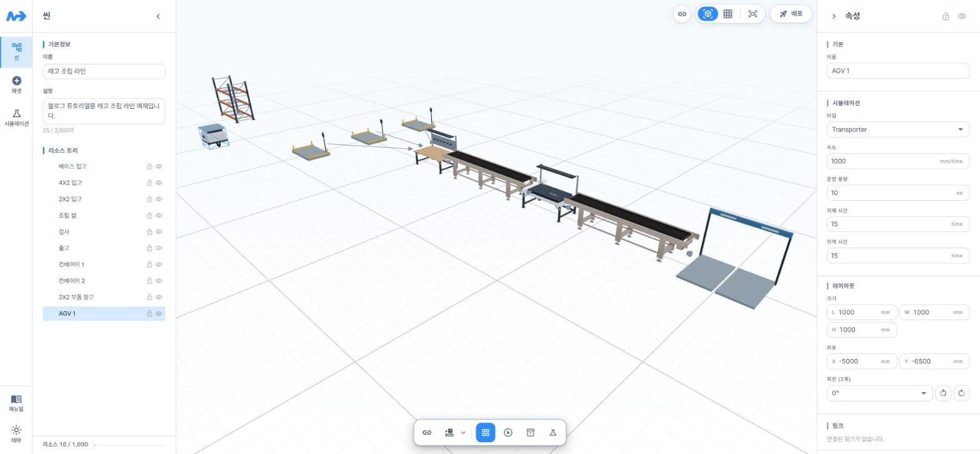Rotate counterclockwise with the rotation button
This screenshot has height=454, width=980.
click(943, 393)
